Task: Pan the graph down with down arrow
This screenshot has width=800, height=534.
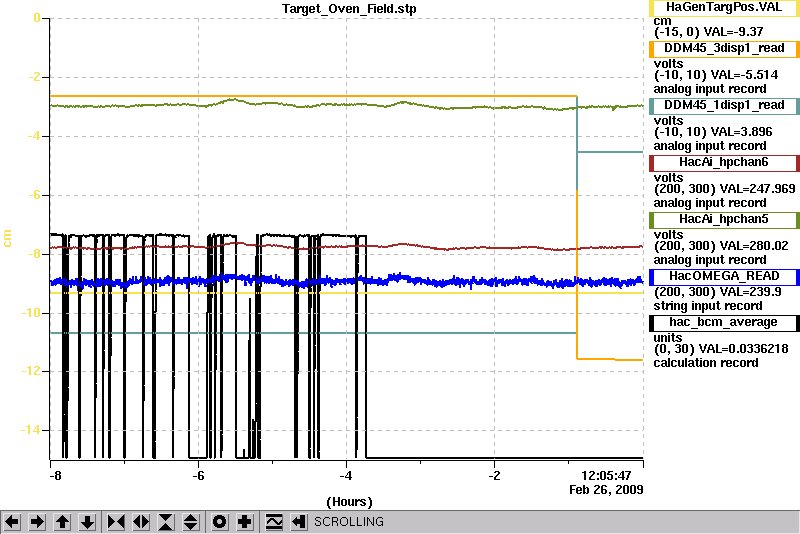Action: (87, 522)
